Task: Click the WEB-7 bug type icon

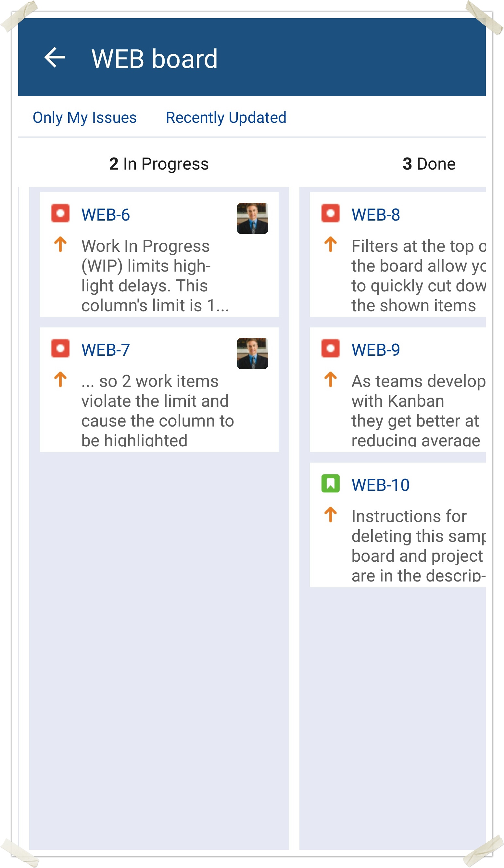Action: pos(60,348)
